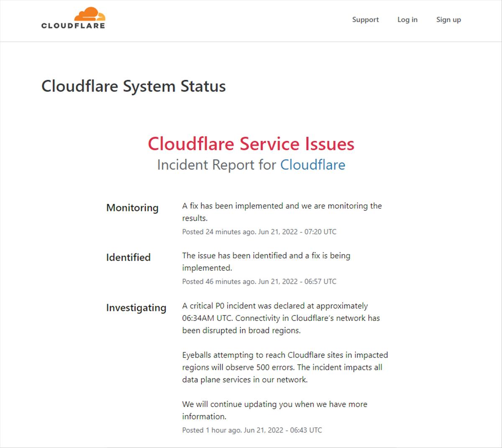Click the 'Posted 1 hour ago' timestamp
The image size is (502, 448).
pos(252,430)
